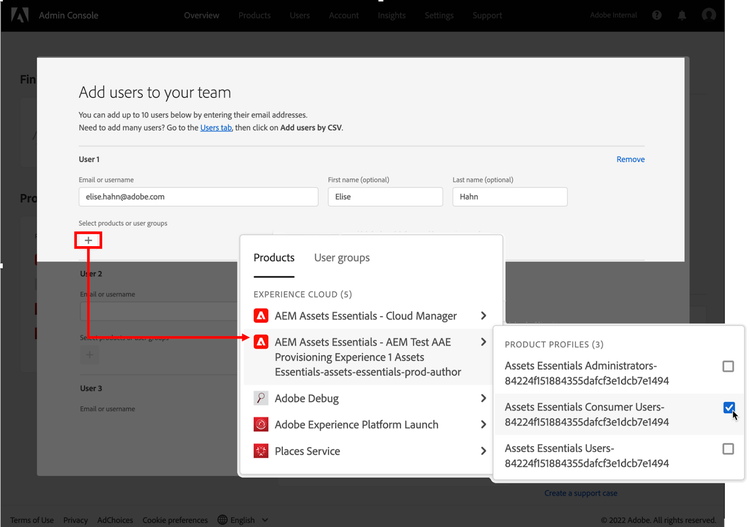The height and width of the screenshot is (527, 750).
Task: Open the Insights menu
Action: point(391,15)
